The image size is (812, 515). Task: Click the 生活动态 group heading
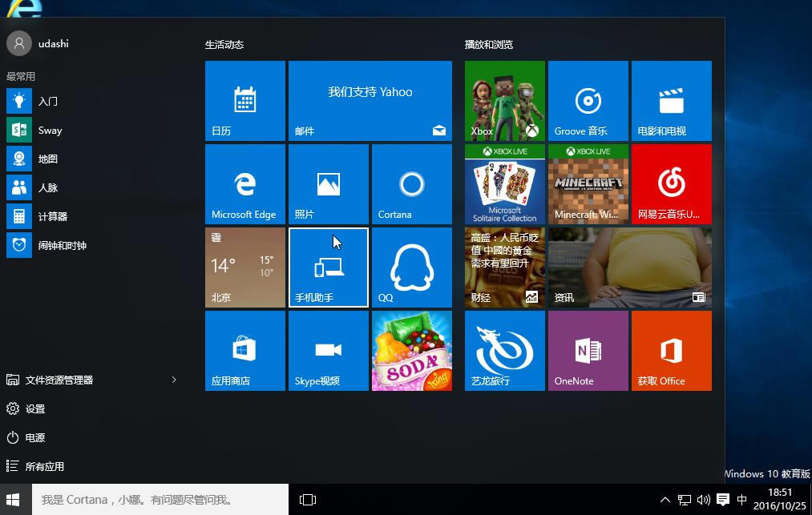(224, 45)
